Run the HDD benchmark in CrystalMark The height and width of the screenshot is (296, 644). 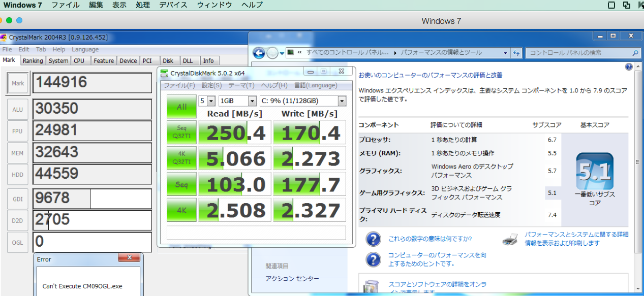18,175
